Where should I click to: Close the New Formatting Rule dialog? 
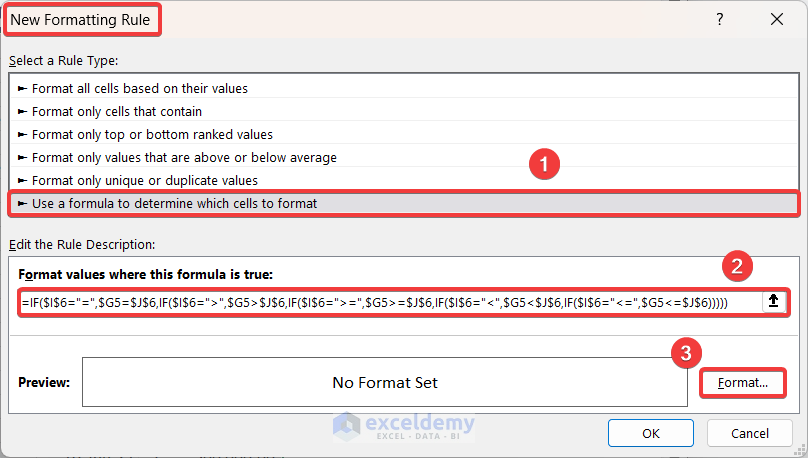tap(777, 19)
